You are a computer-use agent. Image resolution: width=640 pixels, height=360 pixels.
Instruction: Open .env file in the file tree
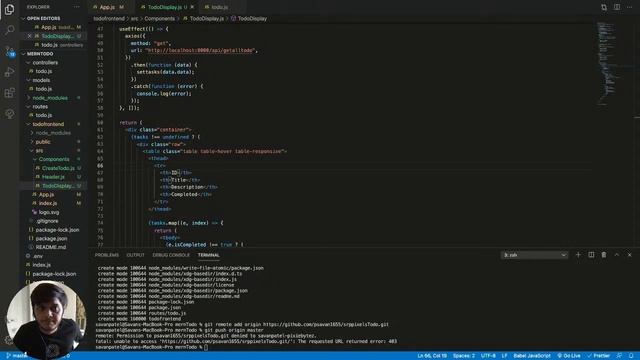tap(38, 256)
